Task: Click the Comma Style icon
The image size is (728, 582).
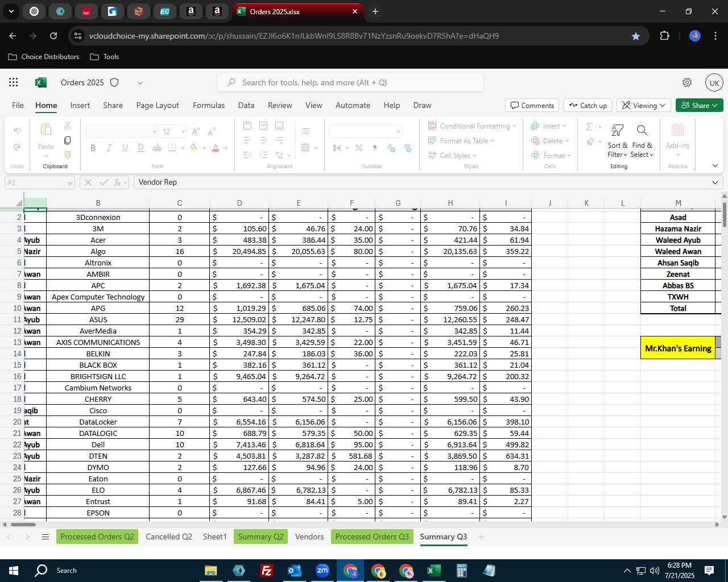Action: (375, 148)
